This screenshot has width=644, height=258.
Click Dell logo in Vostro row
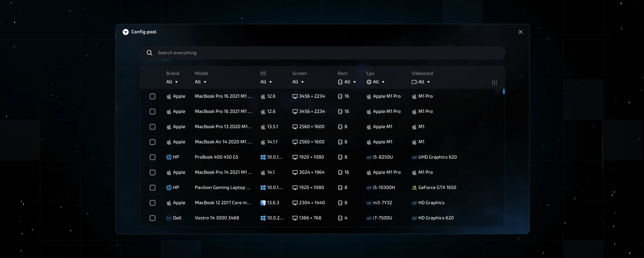169,218
